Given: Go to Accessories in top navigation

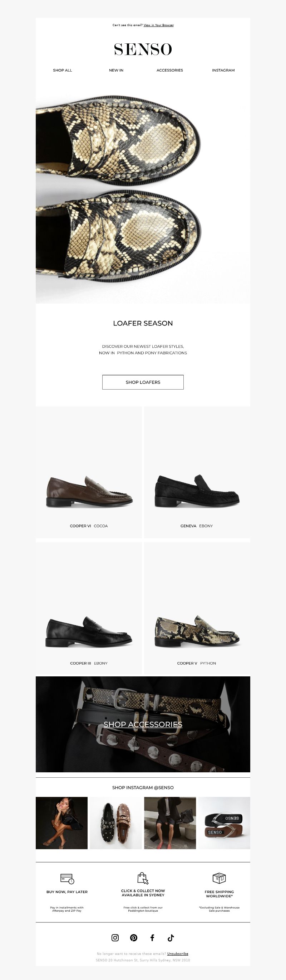Looking at the screenshot, I should coord(170,71).
